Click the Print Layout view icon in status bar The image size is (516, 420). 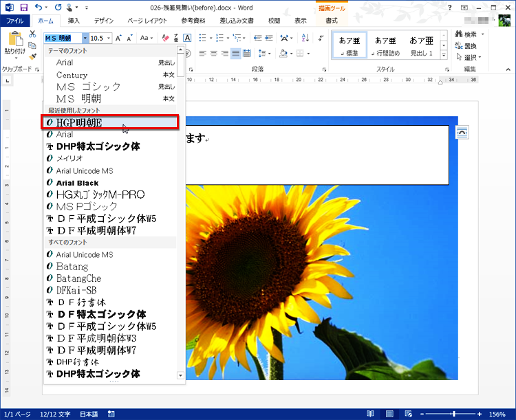click(x=389, y=414)
